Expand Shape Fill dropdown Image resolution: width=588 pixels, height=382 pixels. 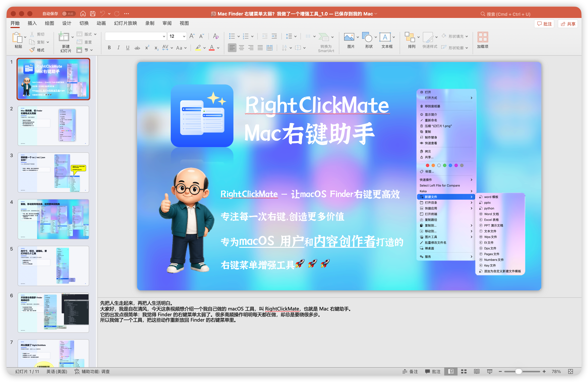pos(467,36)
